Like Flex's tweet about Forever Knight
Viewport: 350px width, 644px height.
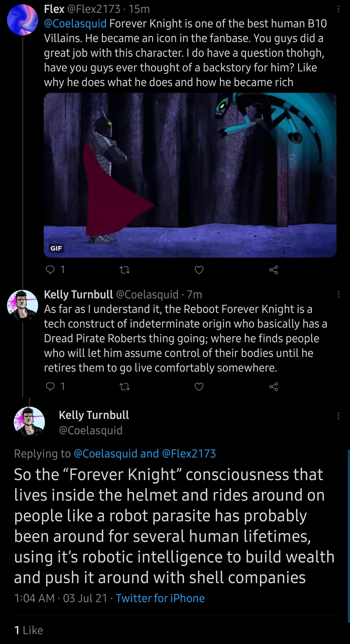click(x=199, y=270)
